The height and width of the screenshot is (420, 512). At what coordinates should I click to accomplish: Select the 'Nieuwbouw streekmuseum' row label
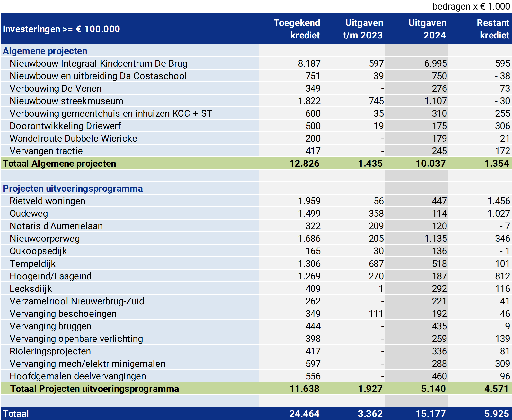[66, 101]
